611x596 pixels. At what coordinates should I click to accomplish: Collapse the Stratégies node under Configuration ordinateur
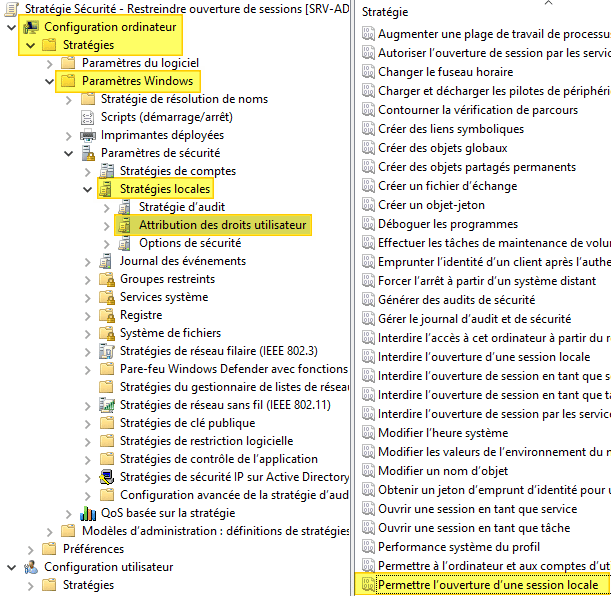[30, 46]
